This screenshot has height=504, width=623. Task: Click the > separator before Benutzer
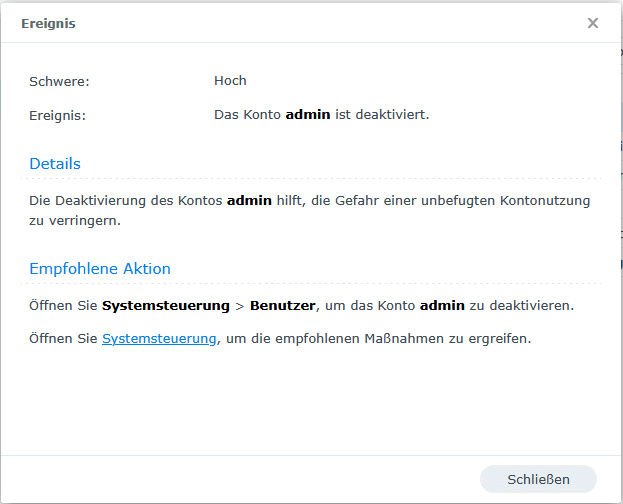(240, 305)
